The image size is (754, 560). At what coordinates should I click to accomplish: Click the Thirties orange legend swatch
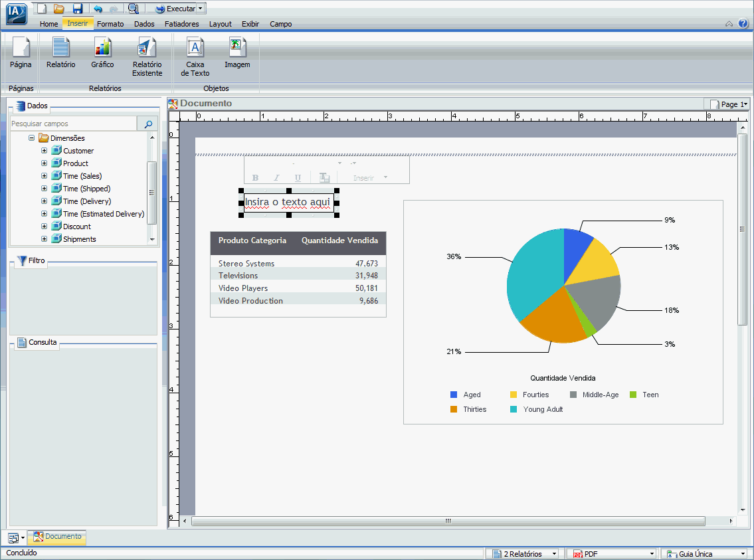pos(454,409)
